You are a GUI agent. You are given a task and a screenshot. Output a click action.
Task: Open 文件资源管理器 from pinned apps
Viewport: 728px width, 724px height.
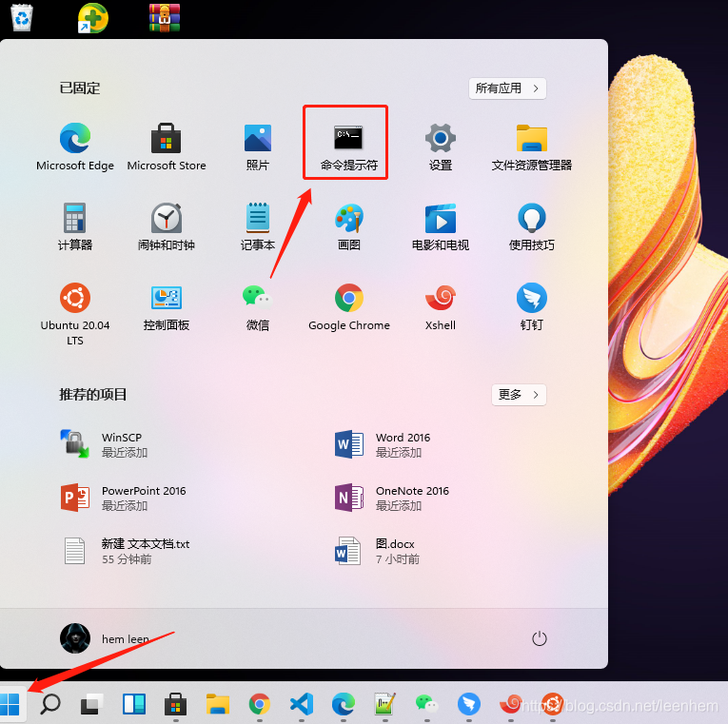click(532, 147)
